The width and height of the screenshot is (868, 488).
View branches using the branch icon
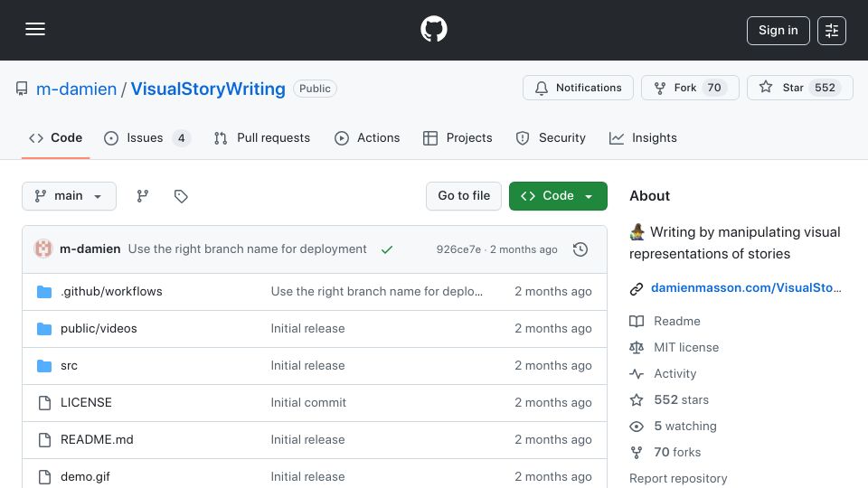pyautogui.click(x=143, y=196)
